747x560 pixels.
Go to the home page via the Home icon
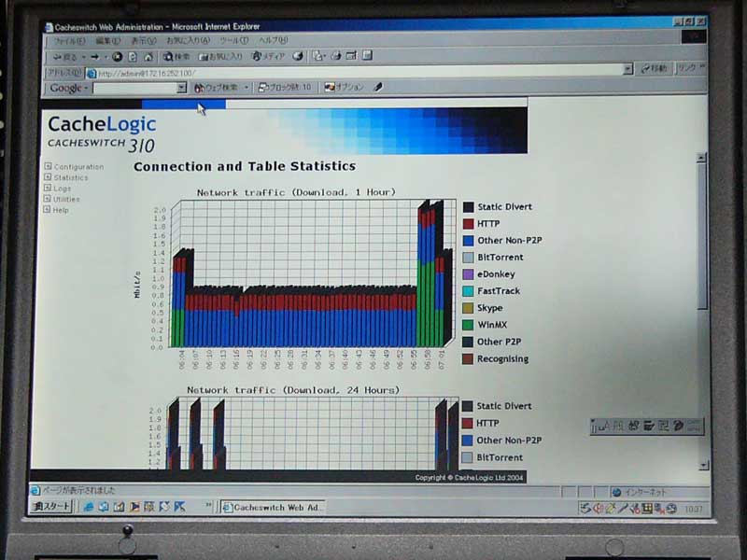point(148,57)
